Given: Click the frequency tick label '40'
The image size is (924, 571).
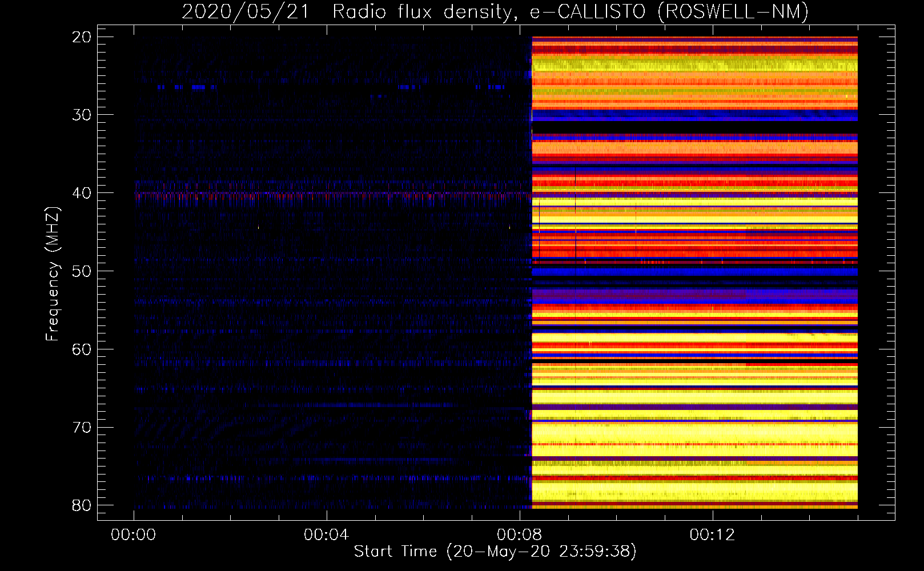Looking at the screenshot, I should 82,193.
